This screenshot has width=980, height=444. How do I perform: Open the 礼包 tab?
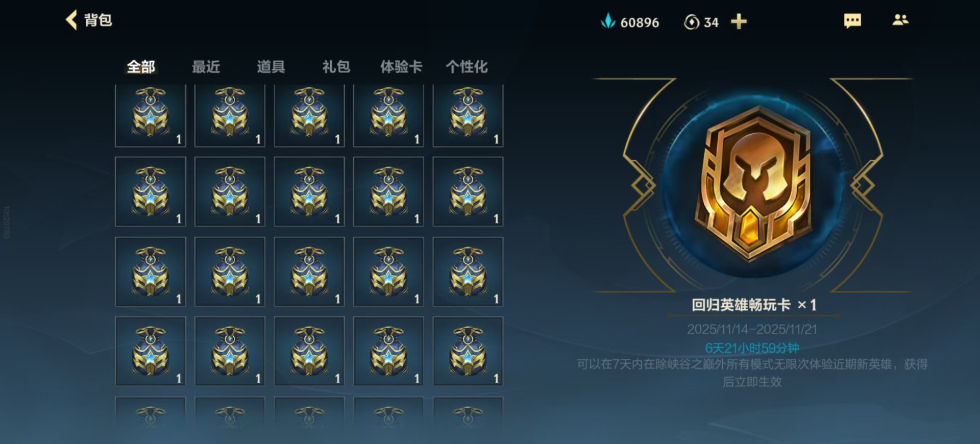(336, 66)
